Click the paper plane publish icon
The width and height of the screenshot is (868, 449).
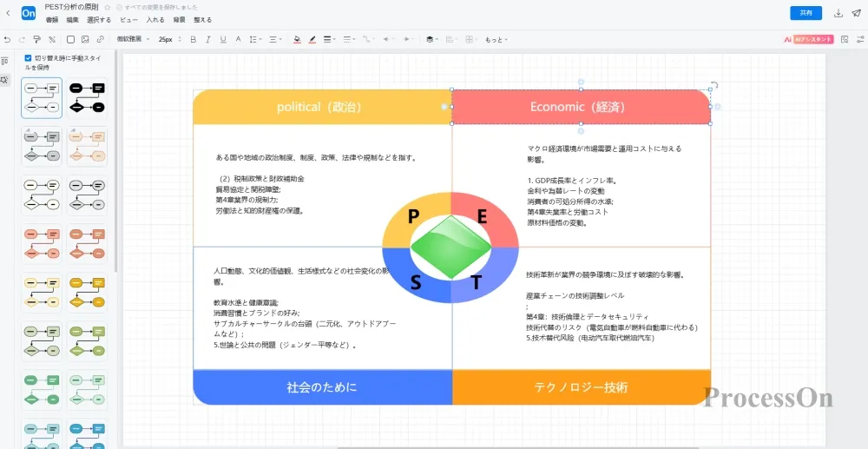856,13
